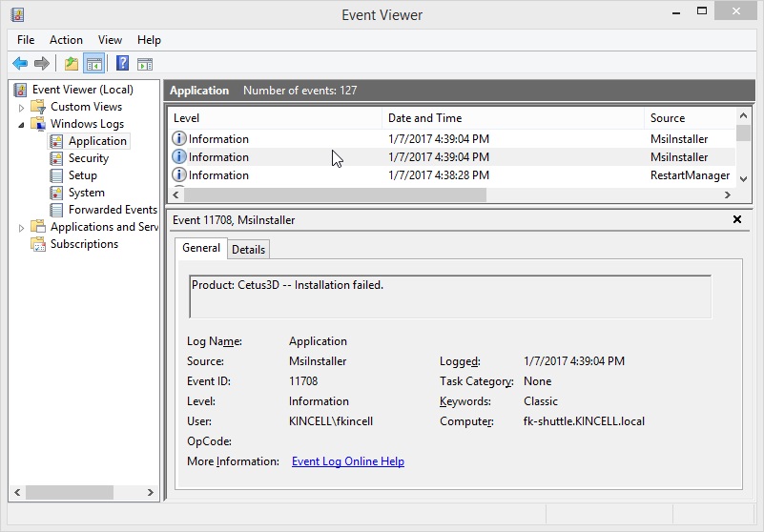Click the Log Name value Application in details
Image resolution: width=764 pixels, height=532 pixels.
coord(318,341)
